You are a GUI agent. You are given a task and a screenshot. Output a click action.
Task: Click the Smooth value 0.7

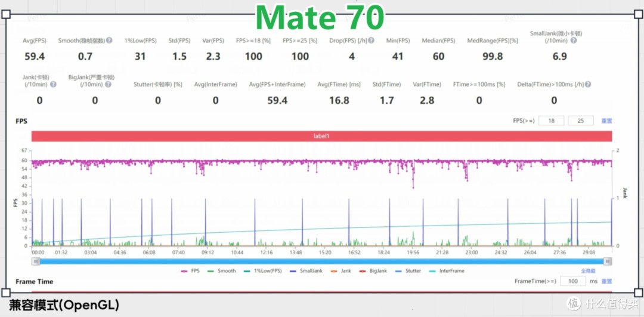click(85, 56)
